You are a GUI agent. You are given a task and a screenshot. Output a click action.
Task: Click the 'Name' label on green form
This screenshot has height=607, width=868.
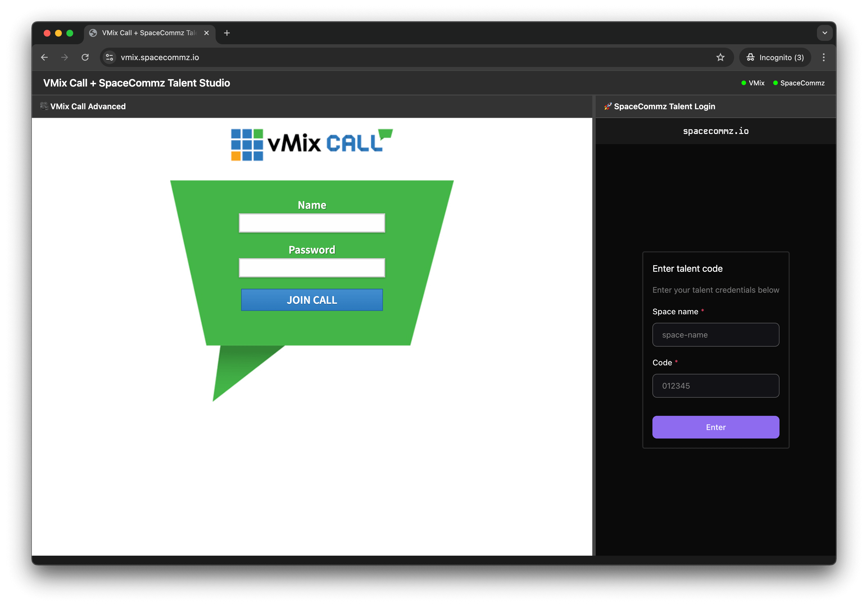[x=312, y=205]
